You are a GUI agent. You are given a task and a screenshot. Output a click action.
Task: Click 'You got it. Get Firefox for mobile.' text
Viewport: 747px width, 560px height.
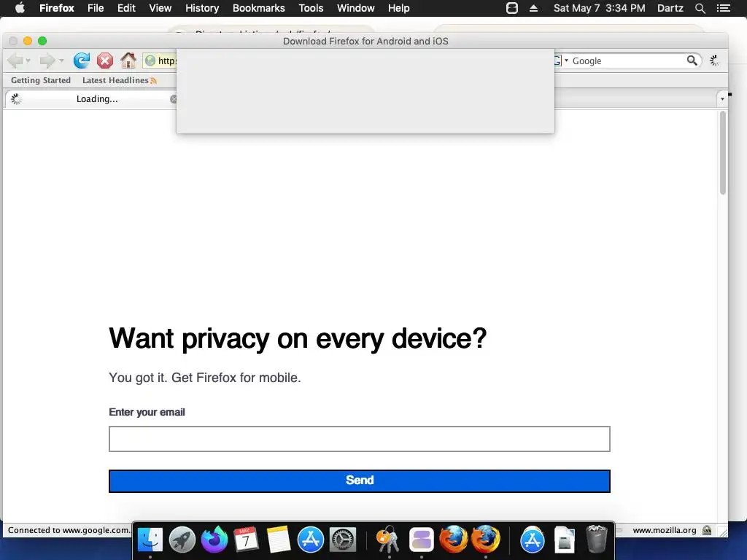205,378
